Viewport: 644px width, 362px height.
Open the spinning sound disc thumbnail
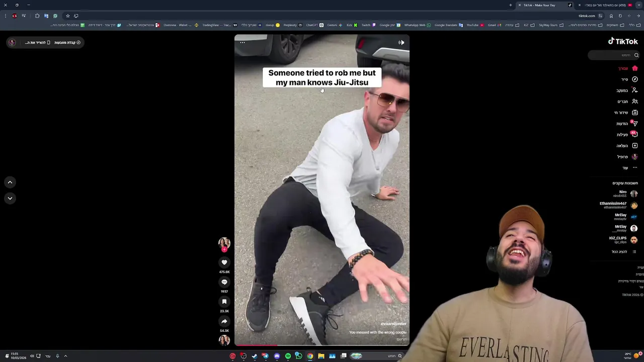pyautogui.click(x=224, y=340)
